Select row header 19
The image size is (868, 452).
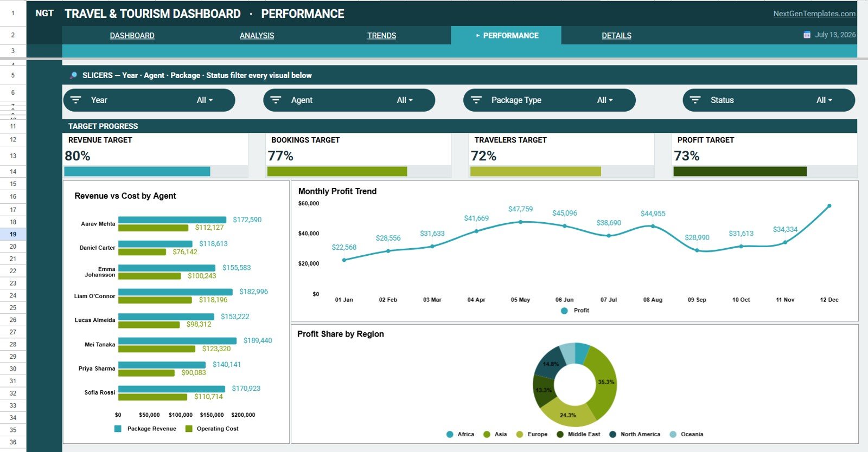13,234
